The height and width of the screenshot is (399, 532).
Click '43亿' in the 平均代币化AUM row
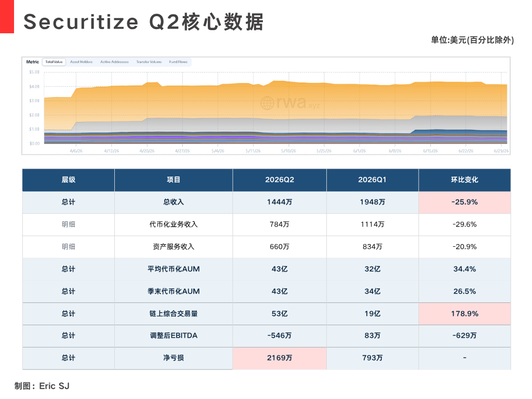[x=280, y=269]
